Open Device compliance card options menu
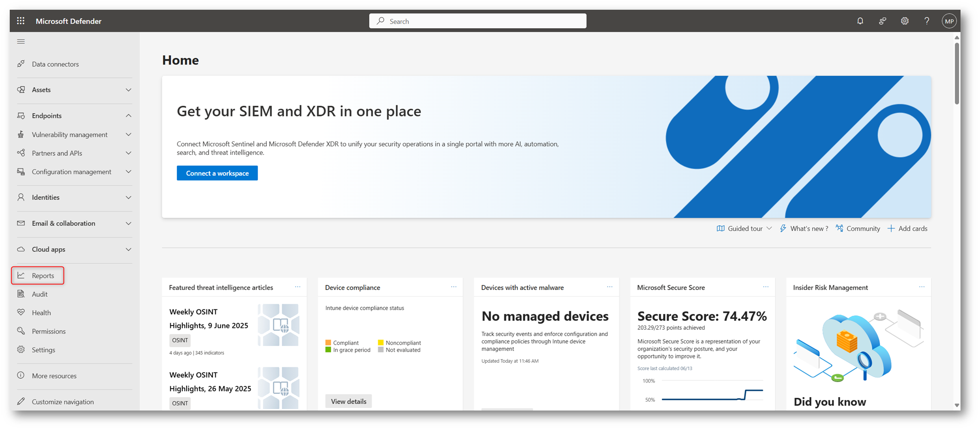980x430 pixels. click(x=453, y=287)
